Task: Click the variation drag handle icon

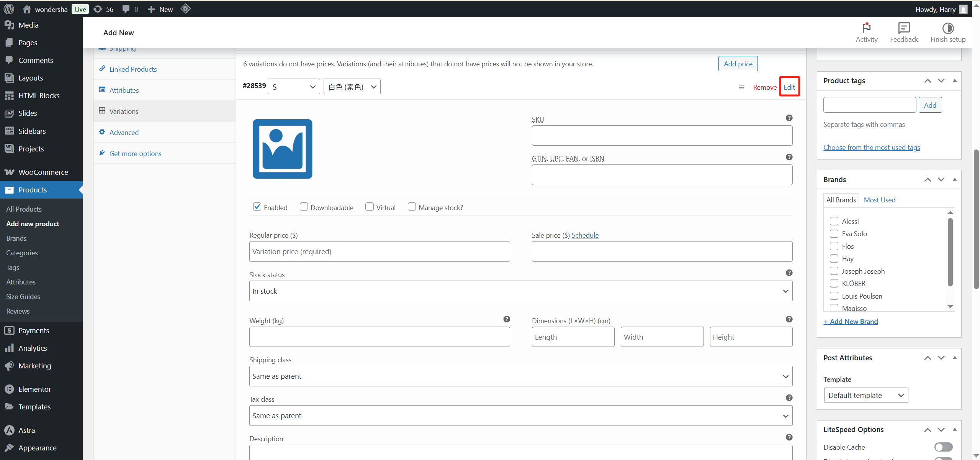Action: pyautogui.click(x=741, y=87)
